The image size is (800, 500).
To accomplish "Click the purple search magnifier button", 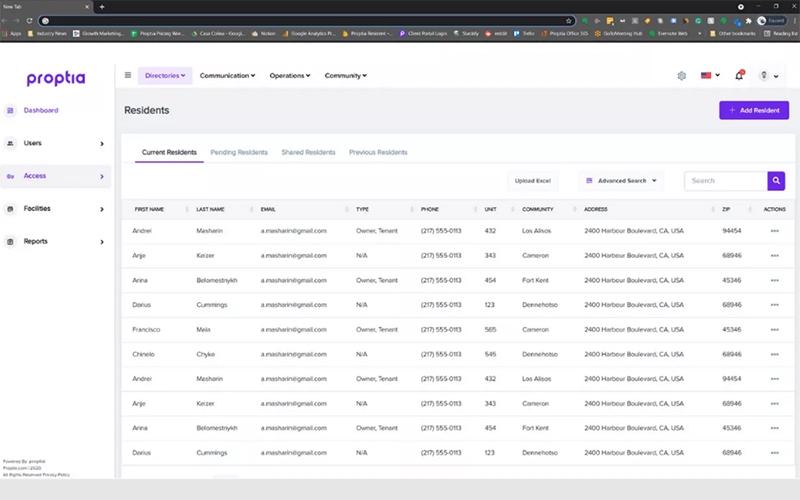I will pyautogui.click(x=776, y=181).
